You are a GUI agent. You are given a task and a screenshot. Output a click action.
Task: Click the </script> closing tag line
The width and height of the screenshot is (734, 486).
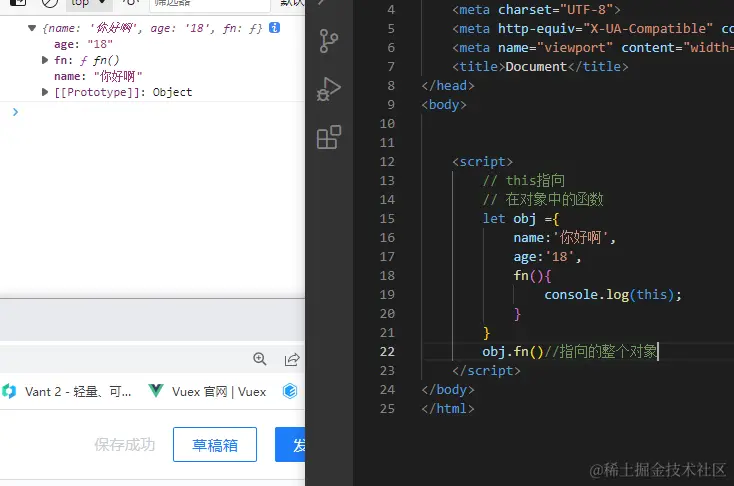point(486,370)
